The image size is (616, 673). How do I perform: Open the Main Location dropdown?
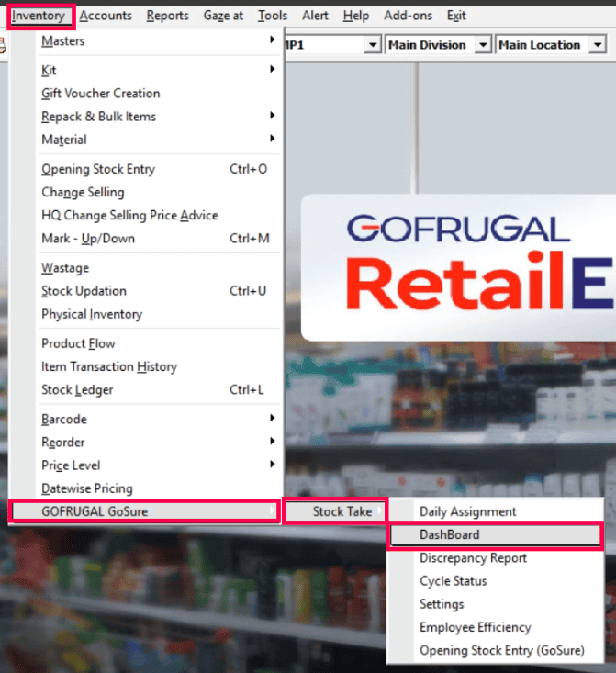598,45
